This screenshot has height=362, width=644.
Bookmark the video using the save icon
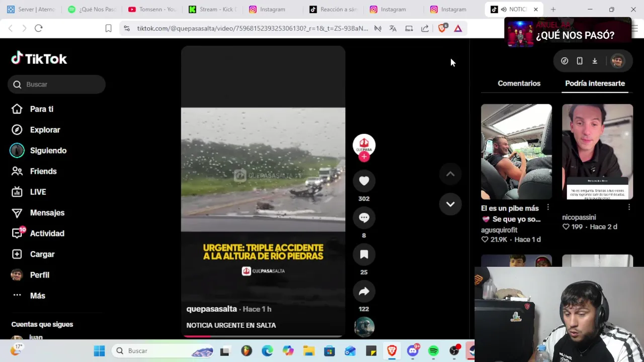[364, 254]
